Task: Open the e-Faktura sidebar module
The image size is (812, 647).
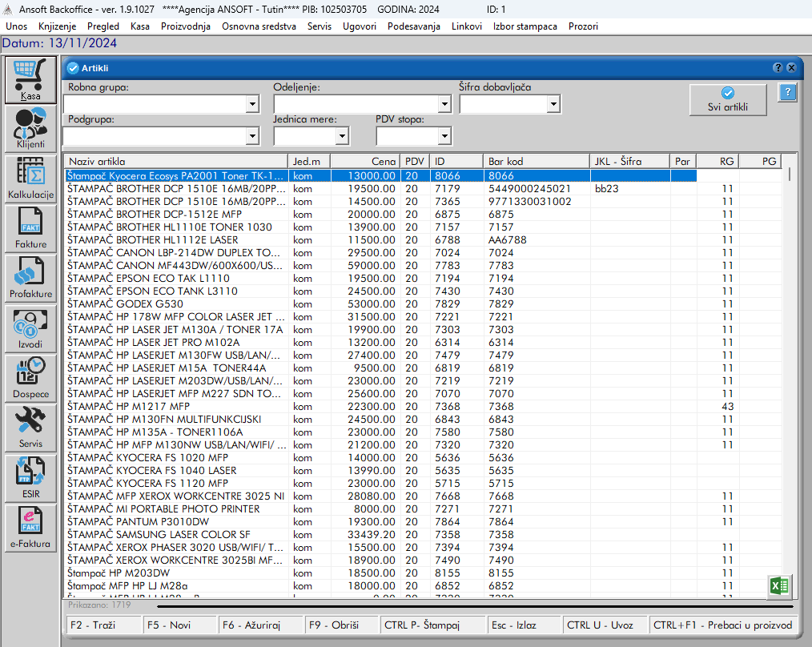Action: 30,528
